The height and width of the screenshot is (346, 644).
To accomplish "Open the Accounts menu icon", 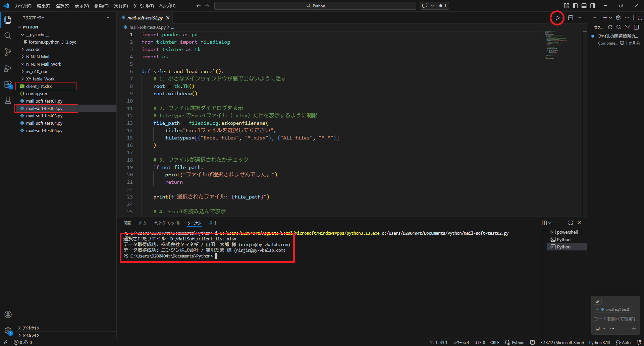I will click(x=8, y=314).
